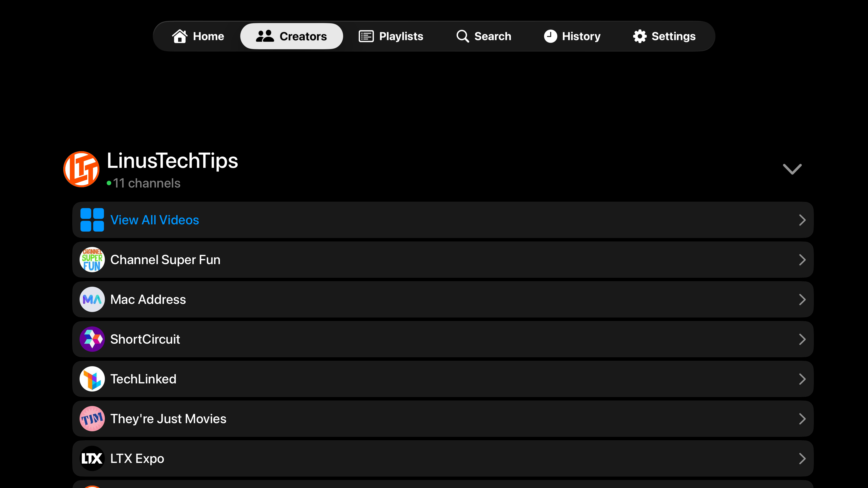Click the chevron on Mac Address row
This screenshot has width=868, height=488.
pos(802,299)
